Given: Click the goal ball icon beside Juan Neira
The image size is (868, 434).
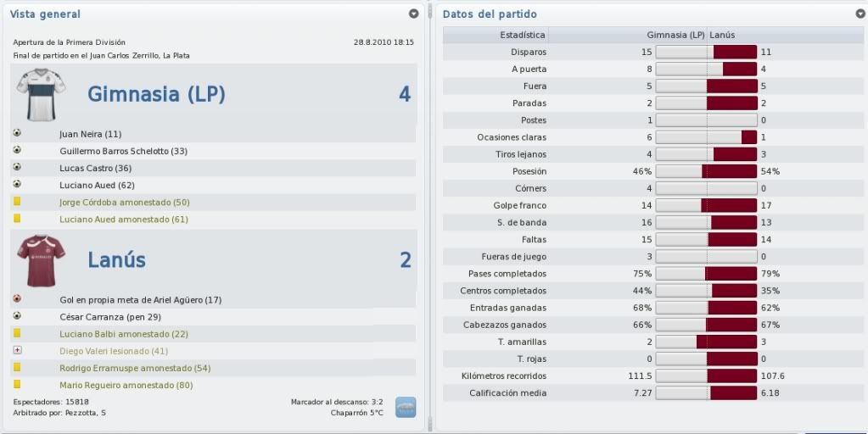Looking at the screenshot, I should coord(17,133).
